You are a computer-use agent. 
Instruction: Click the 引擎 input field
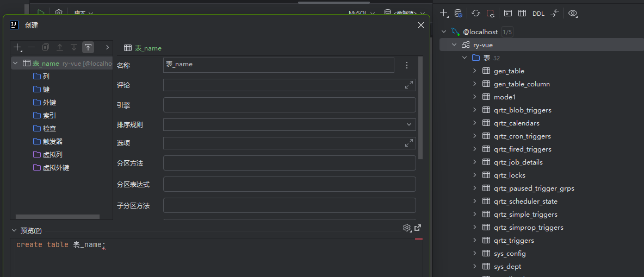click(289, 105)
